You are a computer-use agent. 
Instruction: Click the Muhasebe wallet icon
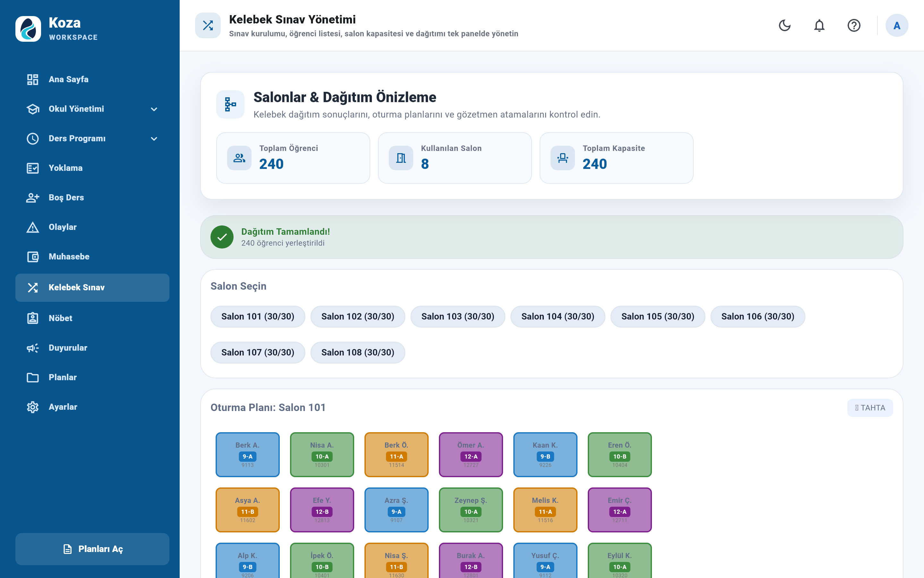pyautogui.click(x=33, y=257)
